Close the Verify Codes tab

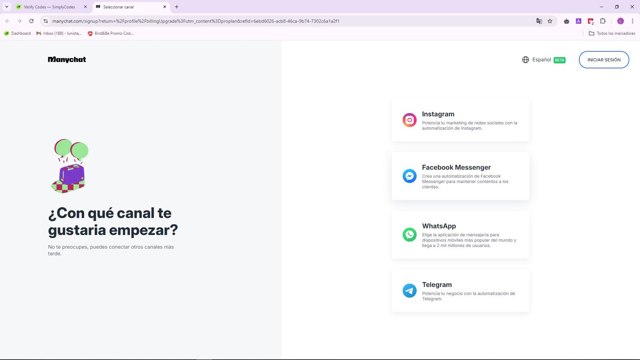pos(85,7)
